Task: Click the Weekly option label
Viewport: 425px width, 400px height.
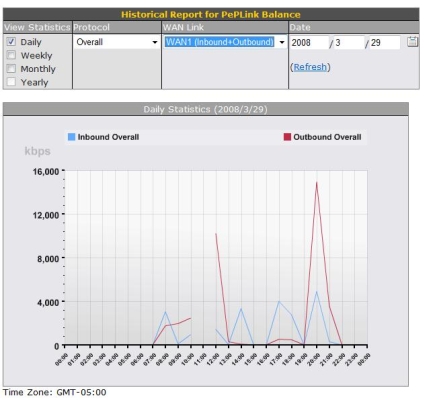Action: (36, 55)
